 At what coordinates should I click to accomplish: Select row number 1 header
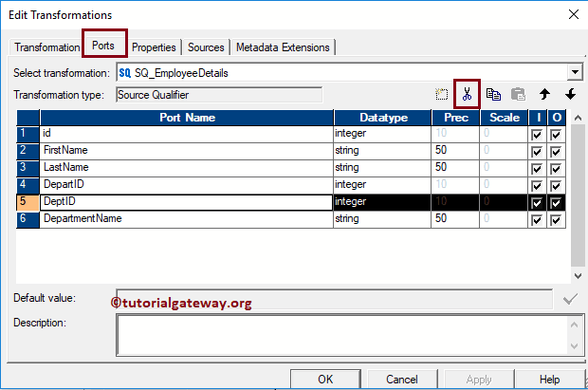(x=28, y=134)
